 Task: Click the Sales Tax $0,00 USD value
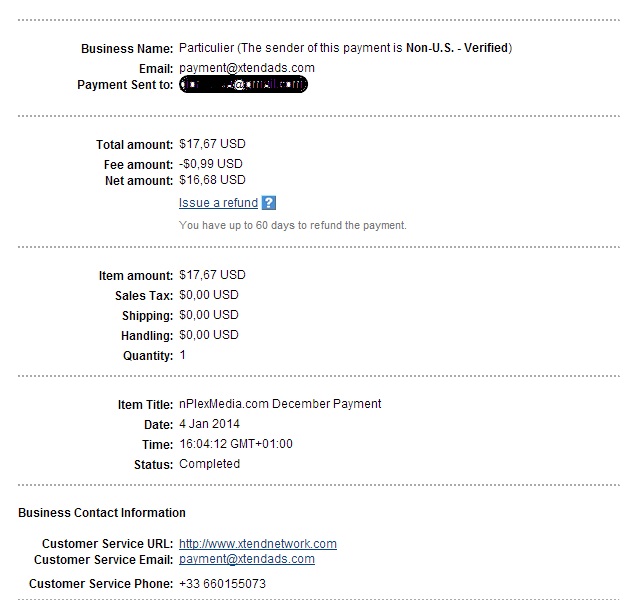tap(208, 295)
